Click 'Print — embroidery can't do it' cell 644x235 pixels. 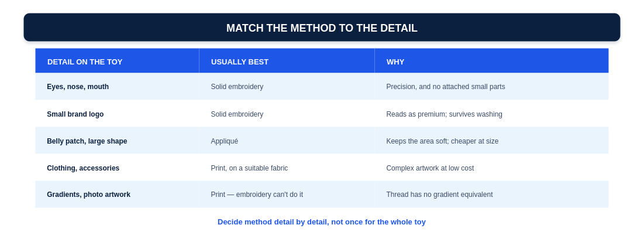257,194
